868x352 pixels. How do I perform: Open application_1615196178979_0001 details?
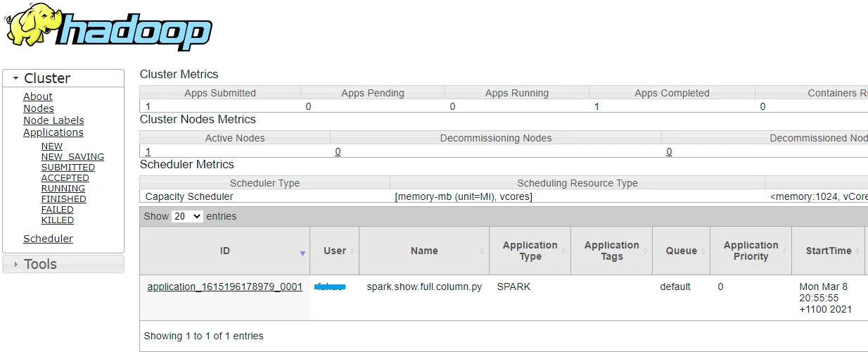click(224, 287)
